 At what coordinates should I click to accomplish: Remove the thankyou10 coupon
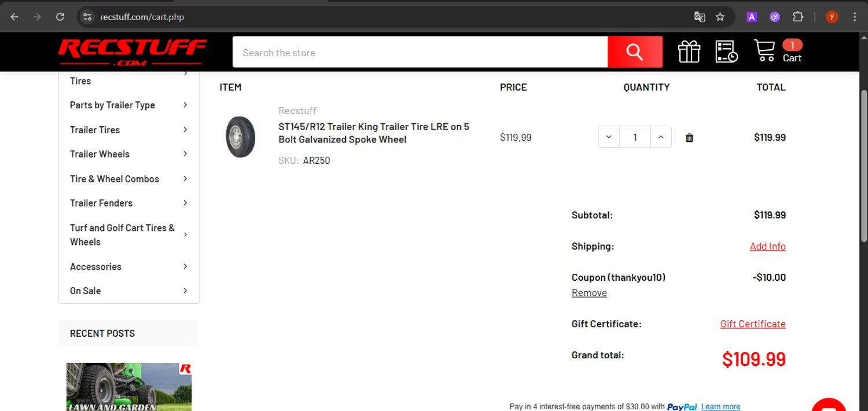(589, 292)
